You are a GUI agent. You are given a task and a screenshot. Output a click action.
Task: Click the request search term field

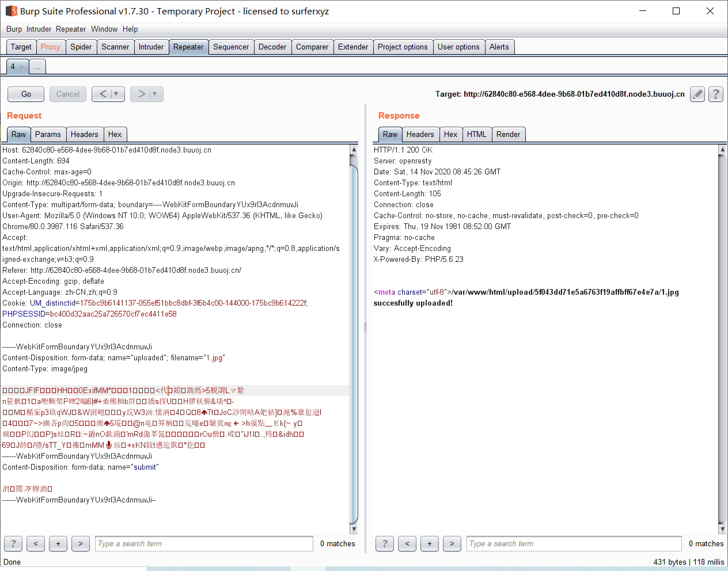click(204, 543)
